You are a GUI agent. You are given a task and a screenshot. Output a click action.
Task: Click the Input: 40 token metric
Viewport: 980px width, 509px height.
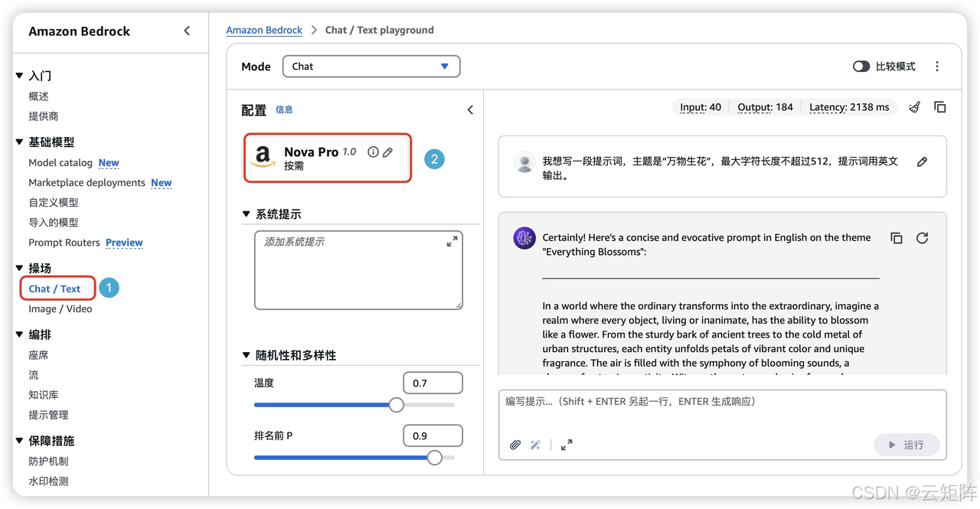701,107
